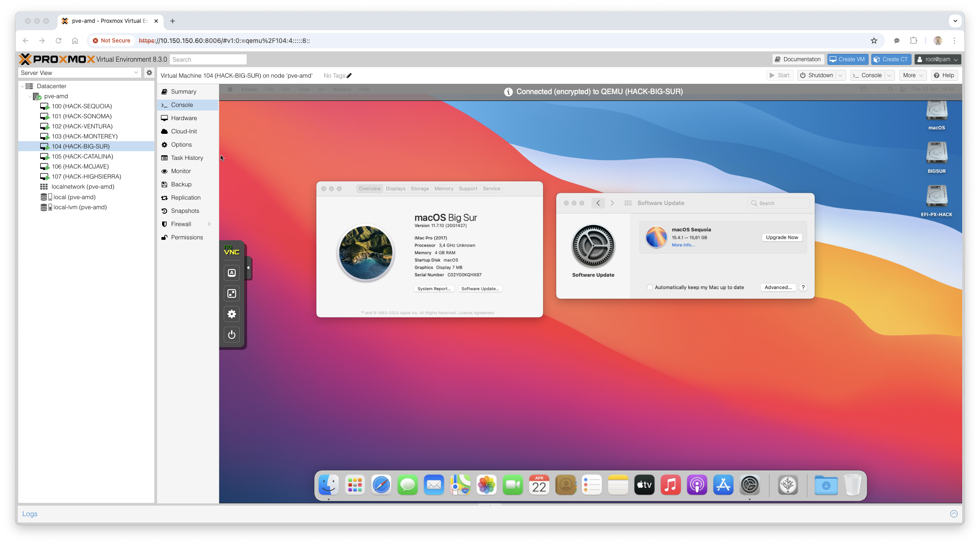Bookmark page with star icon
The width and height of the screenshot is (980, 544).
click(874, 41)
